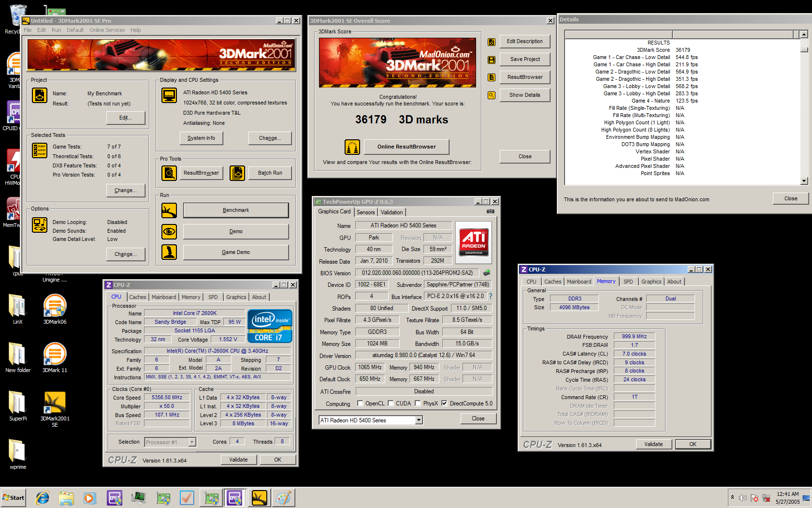This screenshot has height=508, width=812.
Task: Show hidden system tray icons
Action: point(732,497)
